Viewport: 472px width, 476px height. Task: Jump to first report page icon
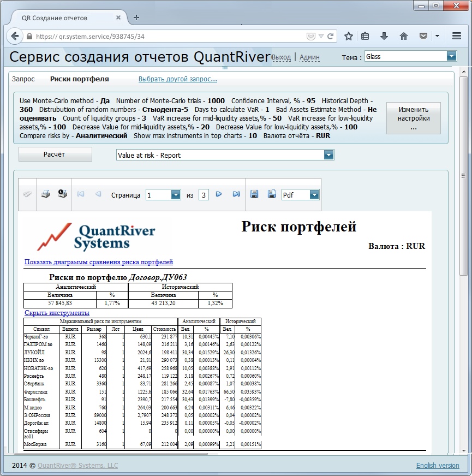point(80,194)
